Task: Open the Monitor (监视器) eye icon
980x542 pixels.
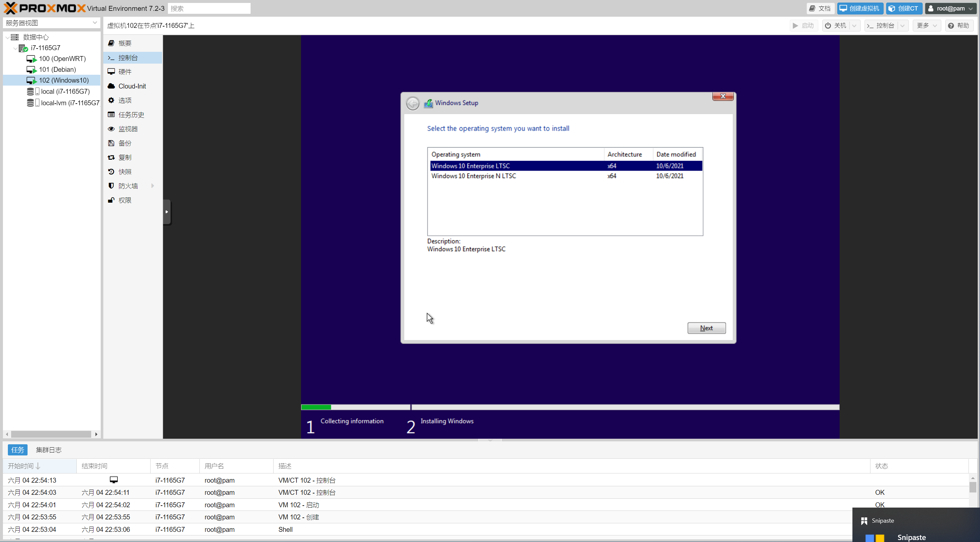Action: (x=111, y=129)
